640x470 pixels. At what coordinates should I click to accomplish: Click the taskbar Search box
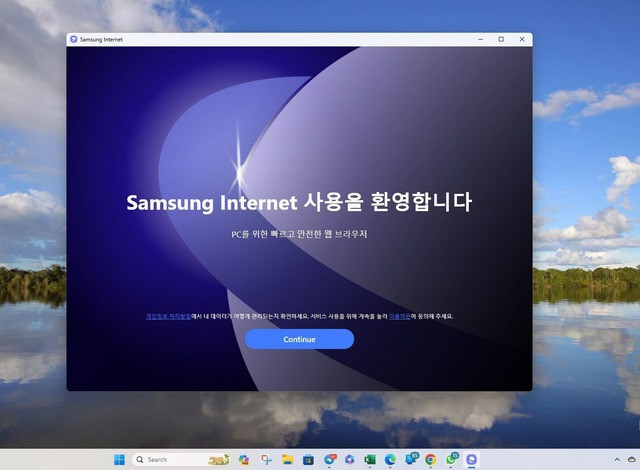[x=181, y=460]
